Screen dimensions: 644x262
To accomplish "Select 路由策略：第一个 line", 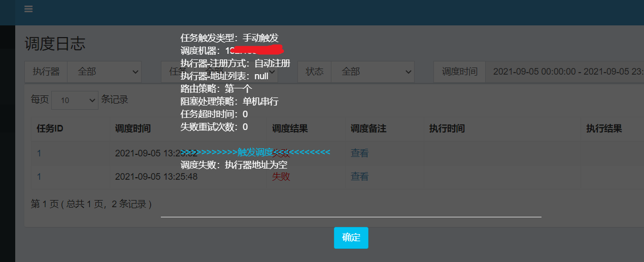I will pos(216,88).
